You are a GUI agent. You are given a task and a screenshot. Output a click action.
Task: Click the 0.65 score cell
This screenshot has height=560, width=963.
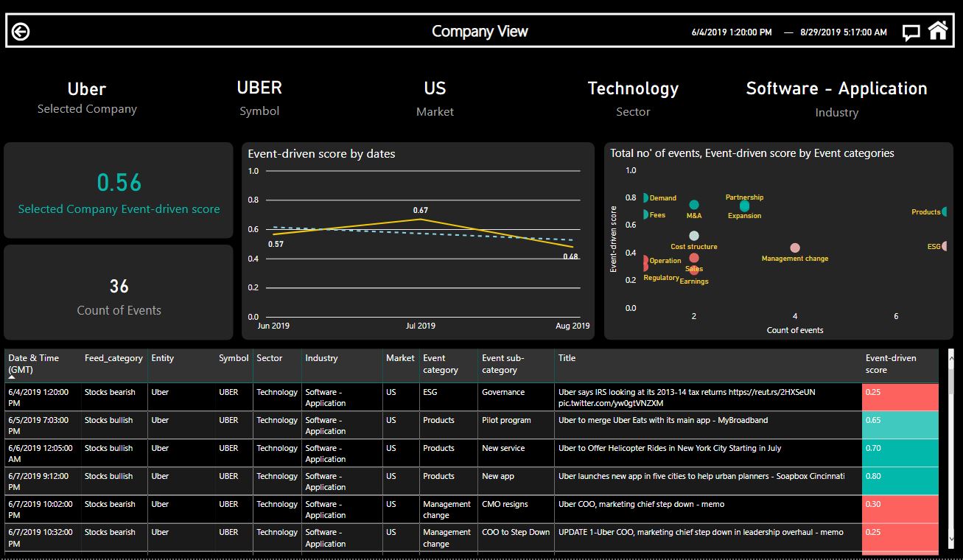(x=900, y=425)
